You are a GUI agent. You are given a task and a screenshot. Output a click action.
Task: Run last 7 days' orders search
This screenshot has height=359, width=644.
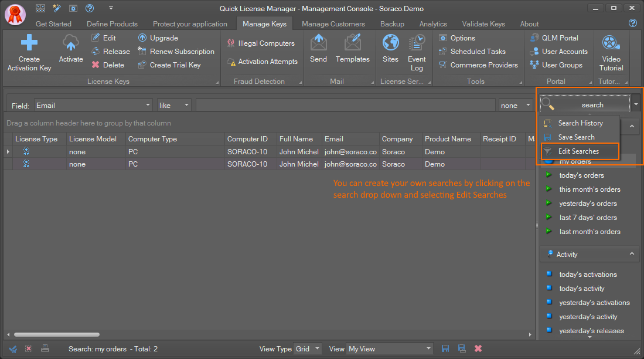click(588, 218)
